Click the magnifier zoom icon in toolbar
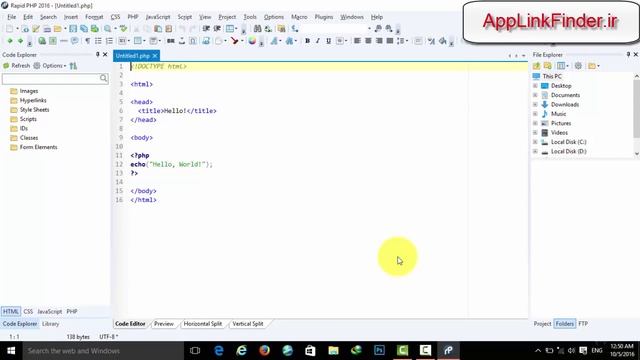This screenshot has height=360, width=640. [x=108, y=29]
